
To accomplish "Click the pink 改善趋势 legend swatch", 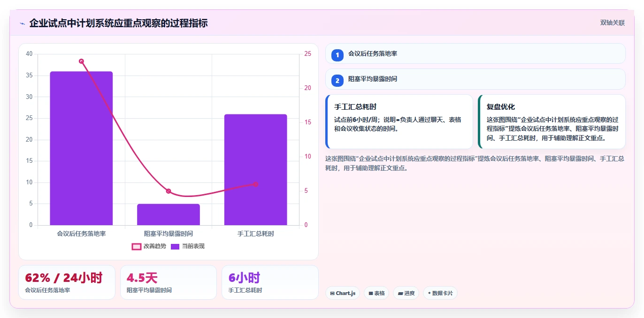I will tap(136, 246).
